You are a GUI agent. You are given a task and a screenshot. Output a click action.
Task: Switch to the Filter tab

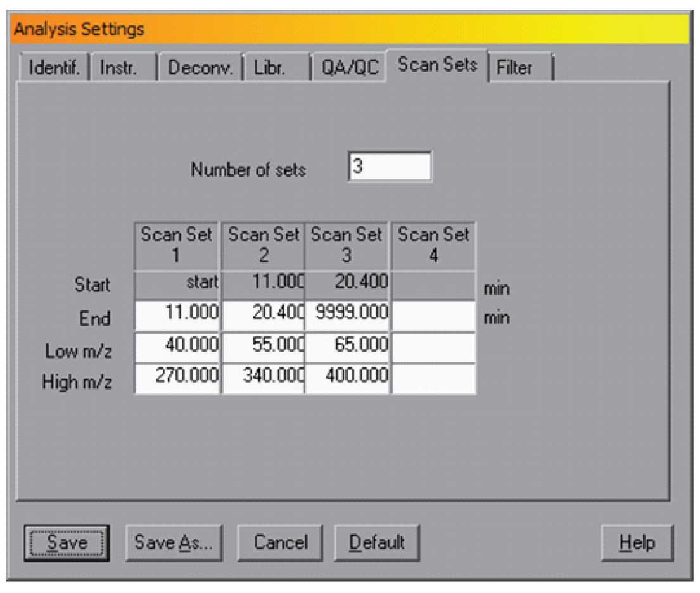click(518, 68)
